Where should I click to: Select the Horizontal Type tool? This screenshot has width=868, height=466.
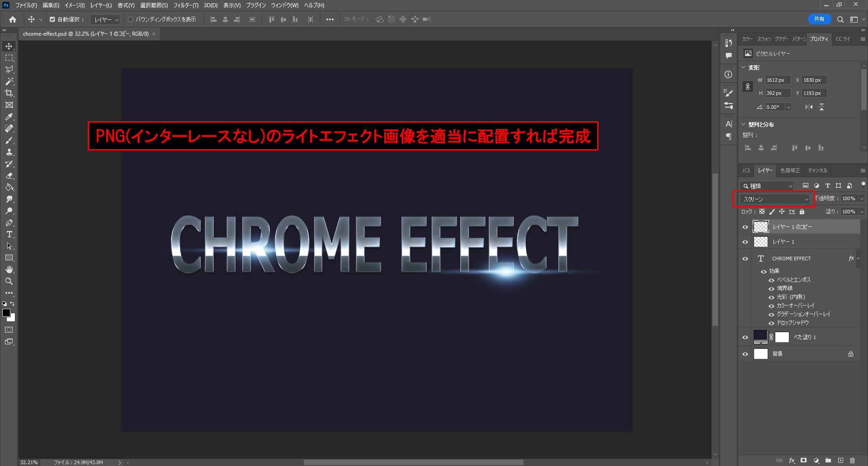coord(9,234)
